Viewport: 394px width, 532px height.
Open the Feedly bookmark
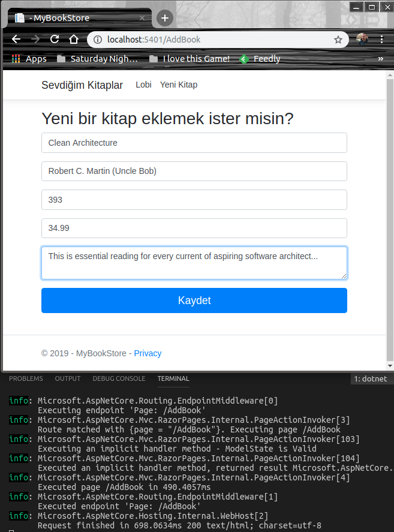click(260, 59)
